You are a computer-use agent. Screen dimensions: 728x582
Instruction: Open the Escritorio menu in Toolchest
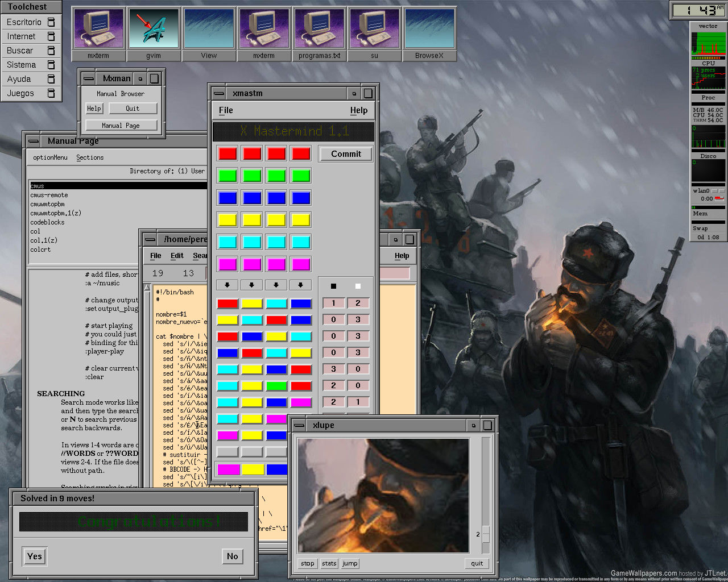tap(31, 22)
